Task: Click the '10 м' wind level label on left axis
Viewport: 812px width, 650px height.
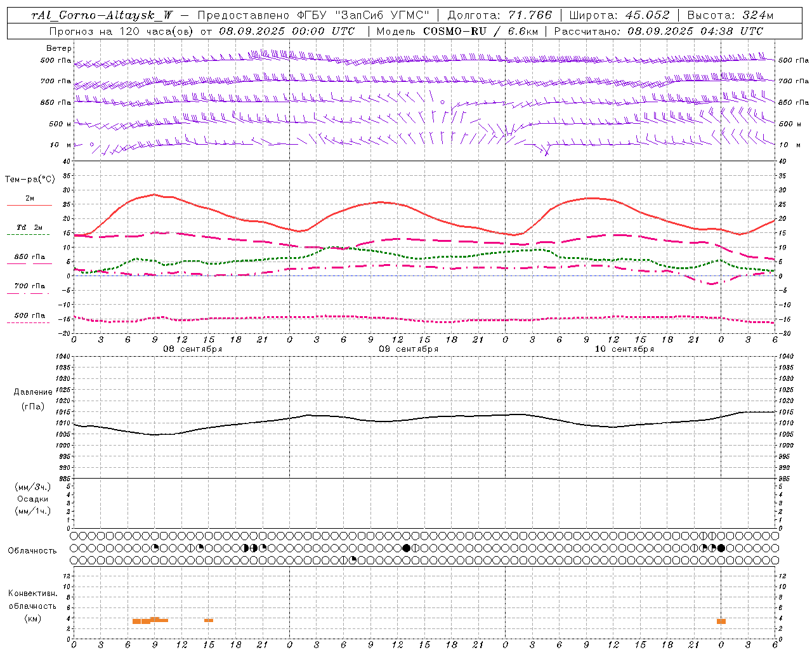Action: [60, 145]
